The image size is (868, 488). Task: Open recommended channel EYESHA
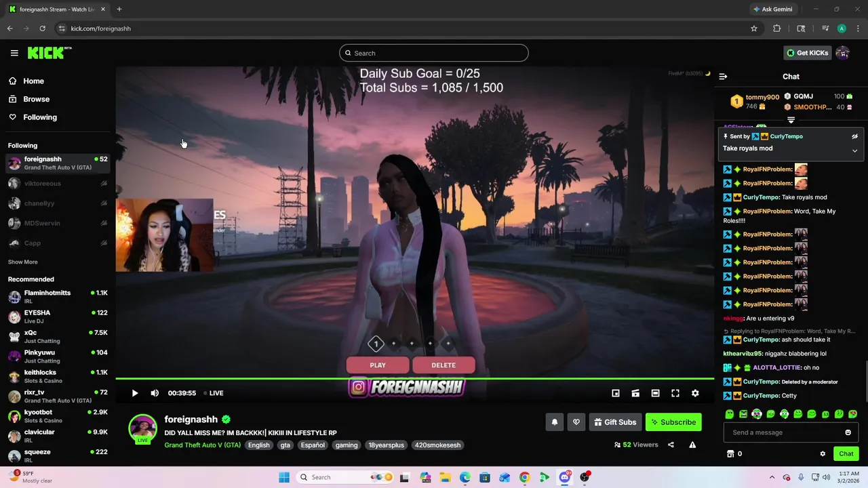tap(58, 317)
